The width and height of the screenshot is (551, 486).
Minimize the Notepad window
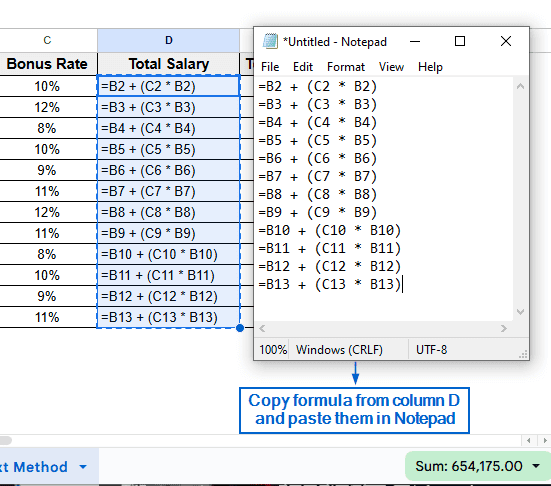point(415,41)
